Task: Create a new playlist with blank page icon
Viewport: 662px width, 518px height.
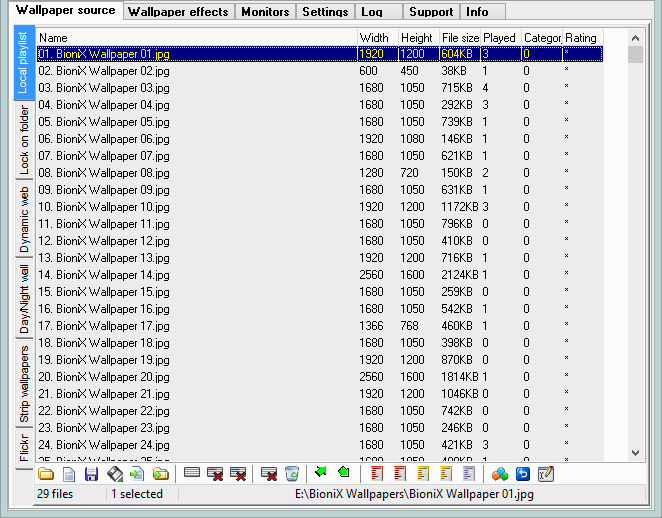Action: click(69, 474)
